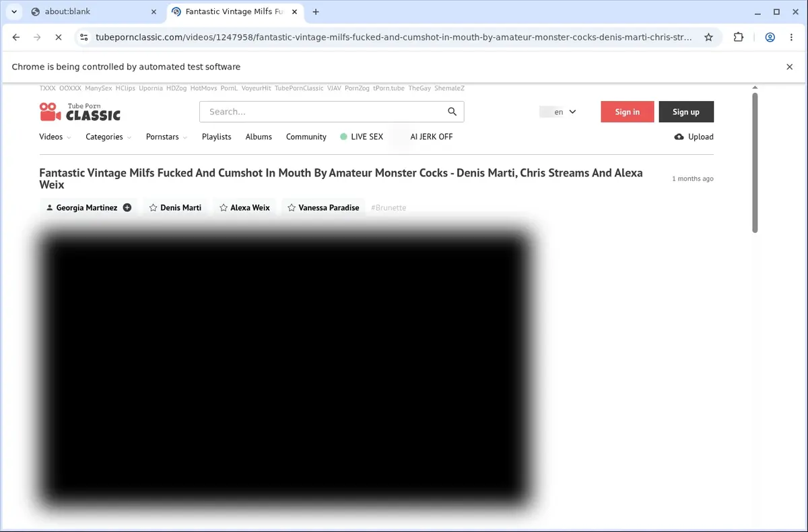
Task: Subscribe with plus icon beside Georgia Martinez
Action: 127,207
